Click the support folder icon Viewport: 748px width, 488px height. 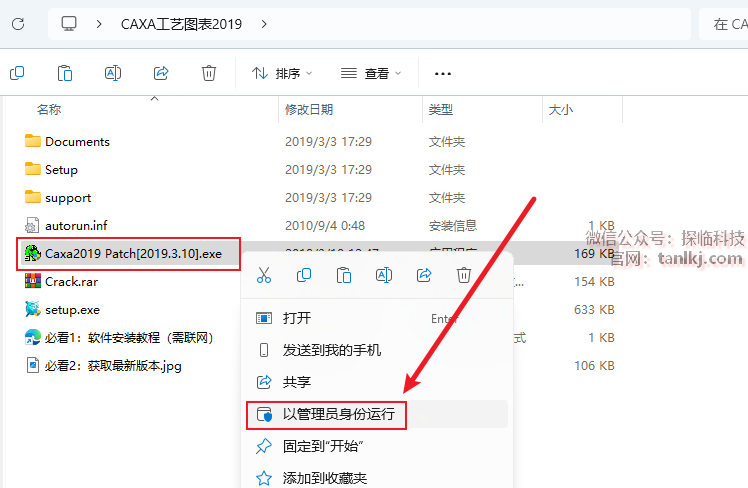pos(32,197)
